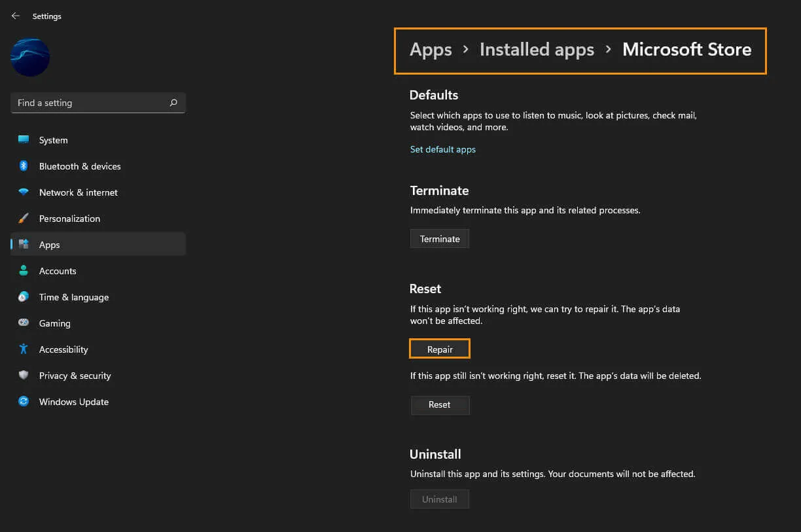This screenshot has width=801, height=532.
Task: Open Windows Update page
Action: [x=98, y=402]
